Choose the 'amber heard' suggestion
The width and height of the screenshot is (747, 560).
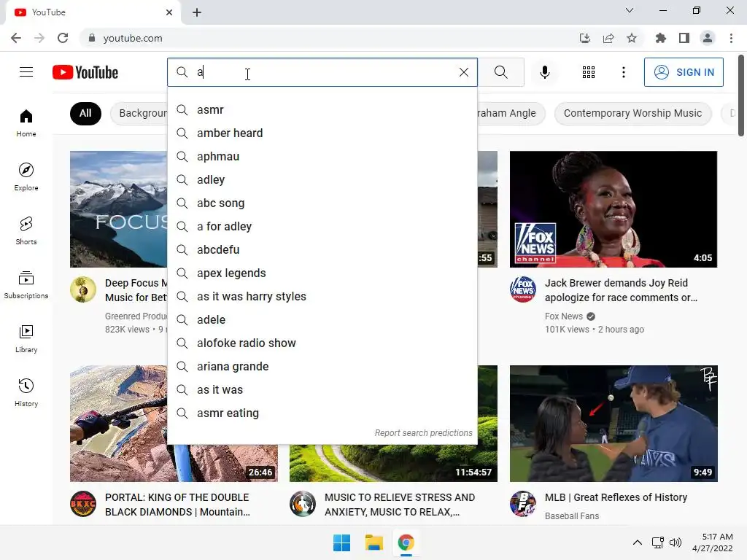point(322,133)
